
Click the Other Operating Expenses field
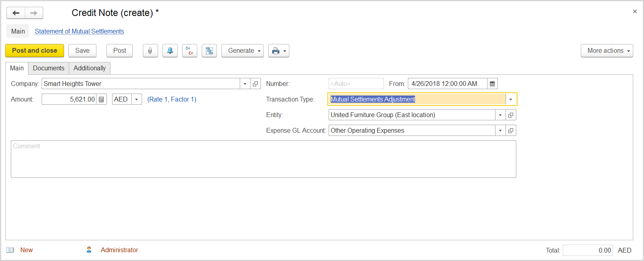(412, 130)
